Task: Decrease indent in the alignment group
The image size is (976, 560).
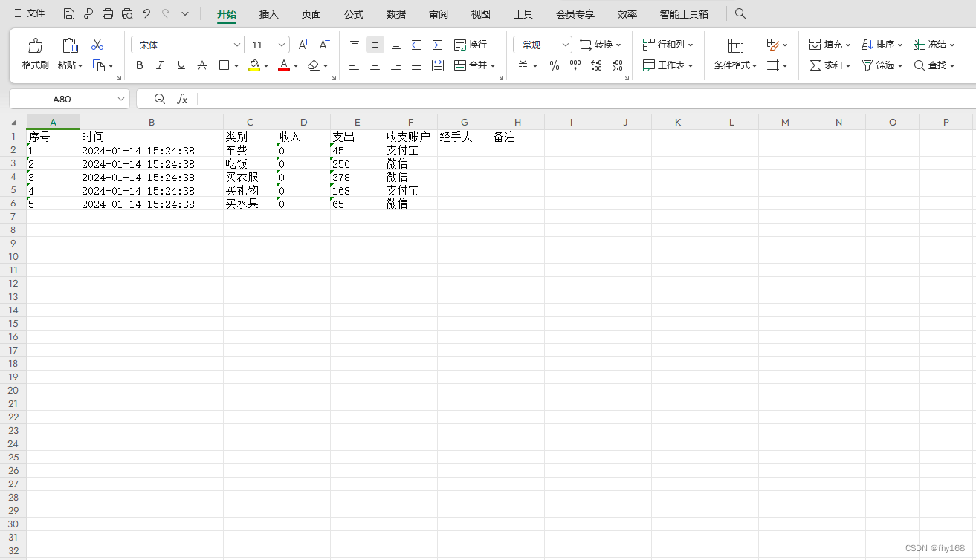Action: click(x=416, y=45)
